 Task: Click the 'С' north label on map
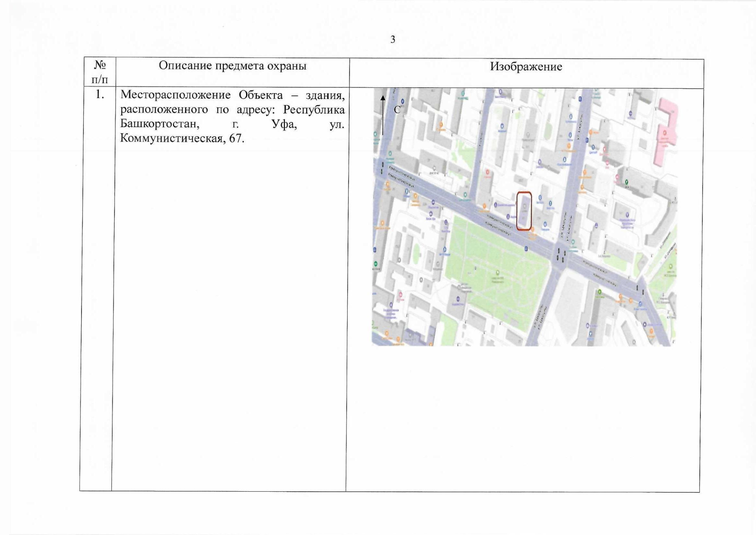(397, 110)
